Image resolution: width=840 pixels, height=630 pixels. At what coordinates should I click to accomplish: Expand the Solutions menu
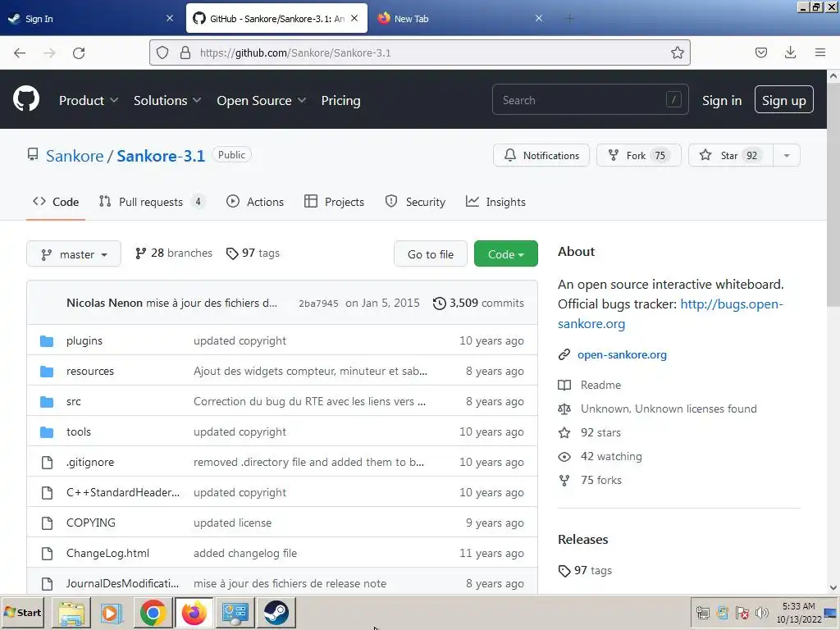[167, 100]
